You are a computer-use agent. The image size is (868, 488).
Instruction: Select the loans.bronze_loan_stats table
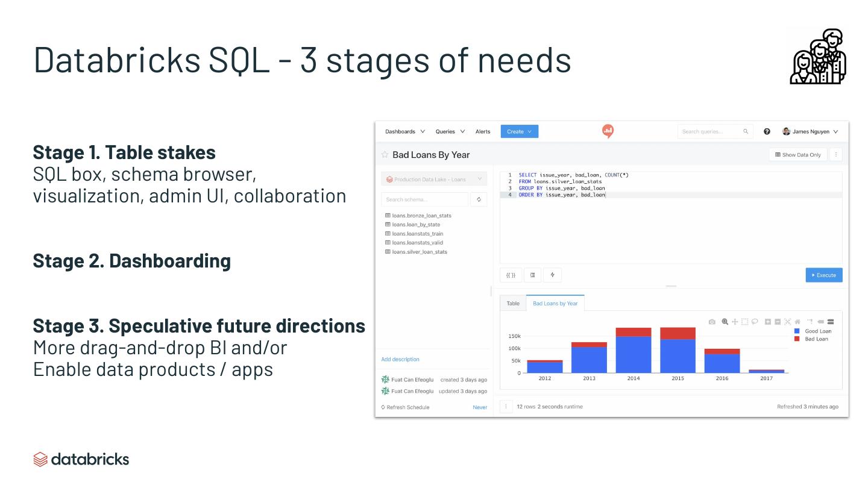pyautogui.click(x=421, y=216)
